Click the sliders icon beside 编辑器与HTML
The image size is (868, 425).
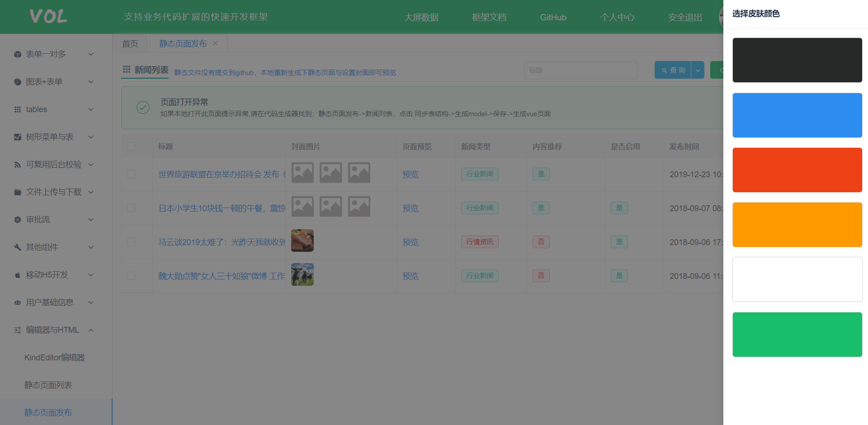[18, 330]
